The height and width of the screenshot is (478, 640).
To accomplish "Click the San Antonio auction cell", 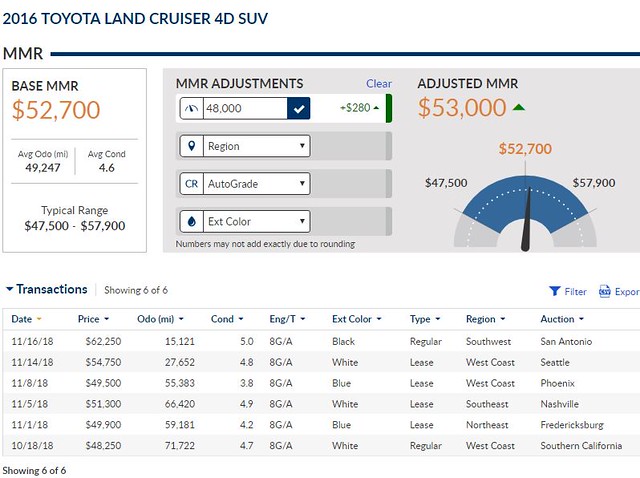I will 566,341.
